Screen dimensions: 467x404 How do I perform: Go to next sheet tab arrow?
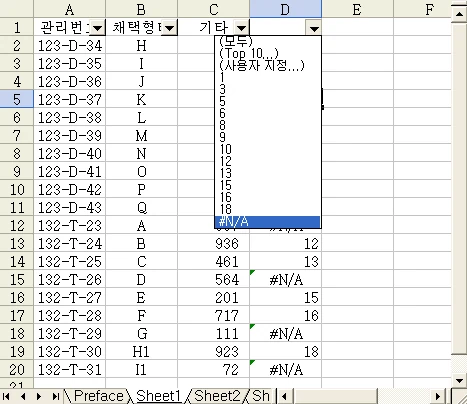click(39, 396)
